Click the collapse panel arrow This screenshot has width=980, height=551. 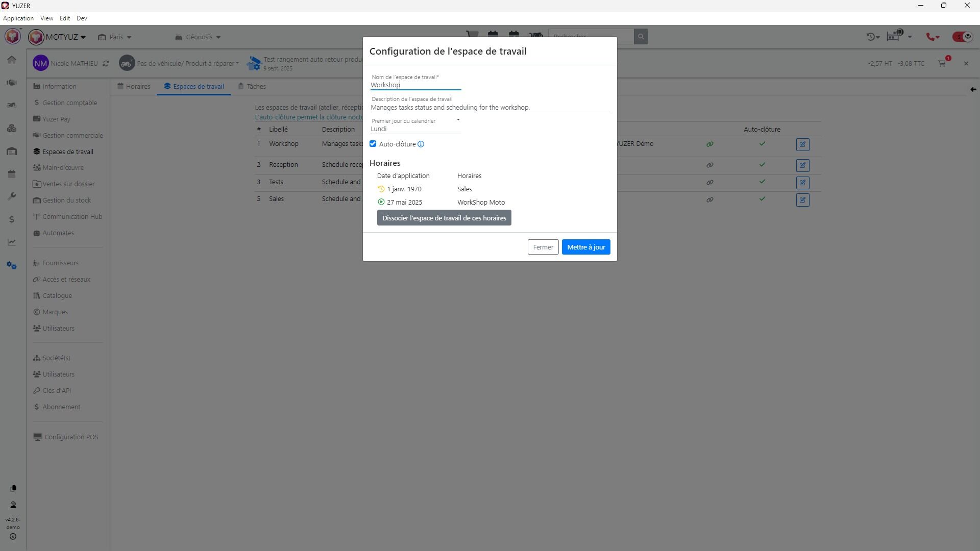coord(973,90)
